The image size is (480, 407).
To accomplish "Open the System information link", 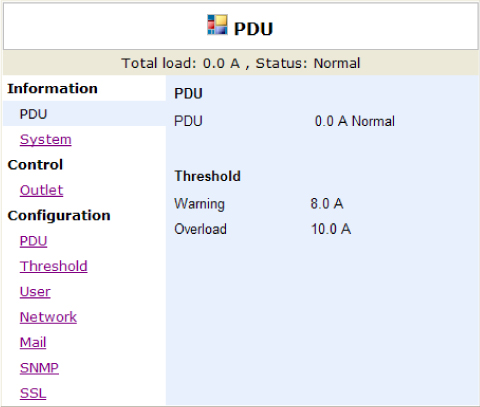I will click(46, 139).
